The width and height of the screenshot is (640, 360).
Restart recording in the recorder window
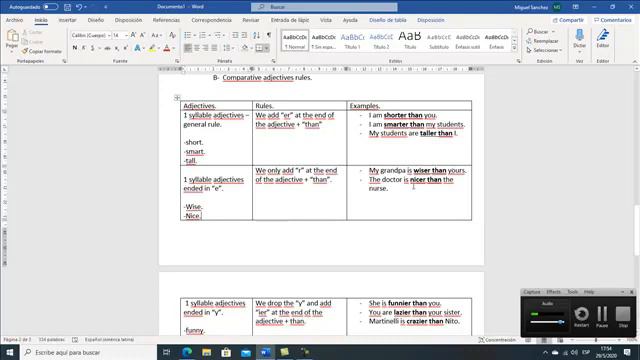click(581, 316)
